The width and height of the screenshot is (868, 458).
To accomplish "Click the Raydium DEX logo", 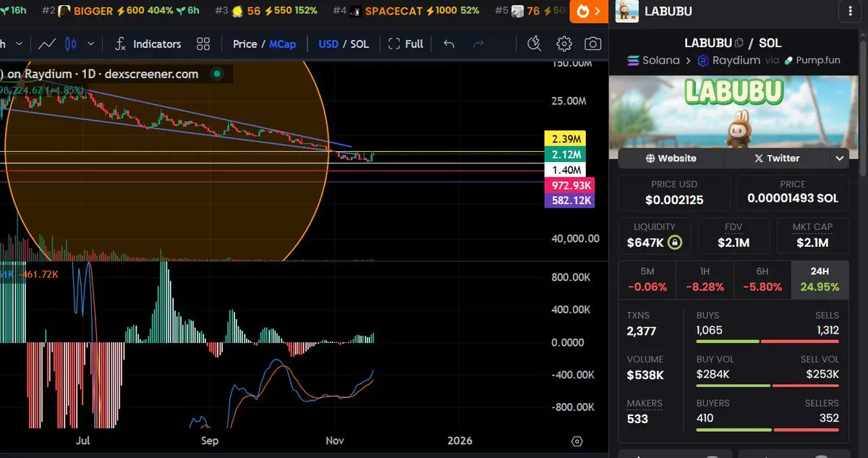I will click(703, 61).
